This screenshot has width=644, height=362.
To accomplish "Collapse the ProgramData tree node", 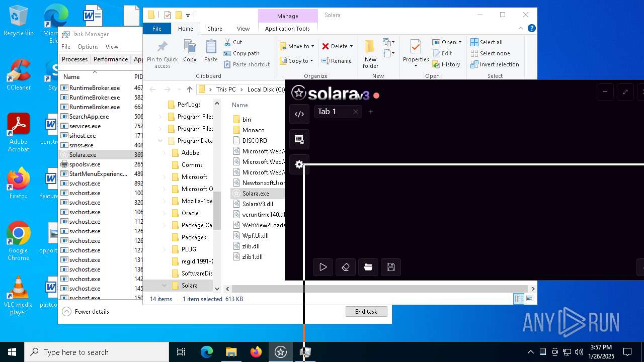I will [160, 141].
